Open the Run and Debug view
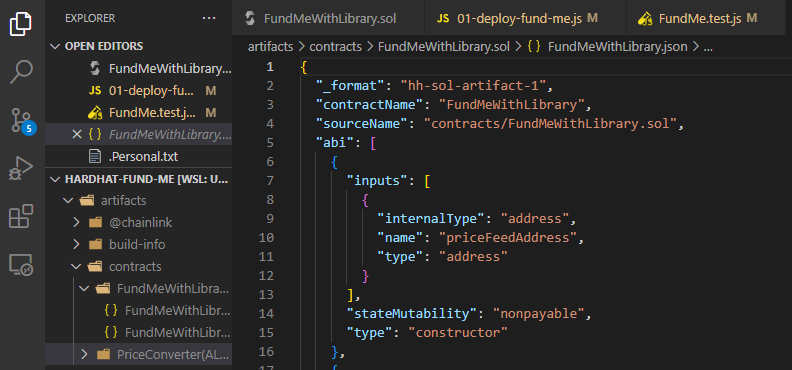The height and width of the screenshot is (370, 792). 21,169
